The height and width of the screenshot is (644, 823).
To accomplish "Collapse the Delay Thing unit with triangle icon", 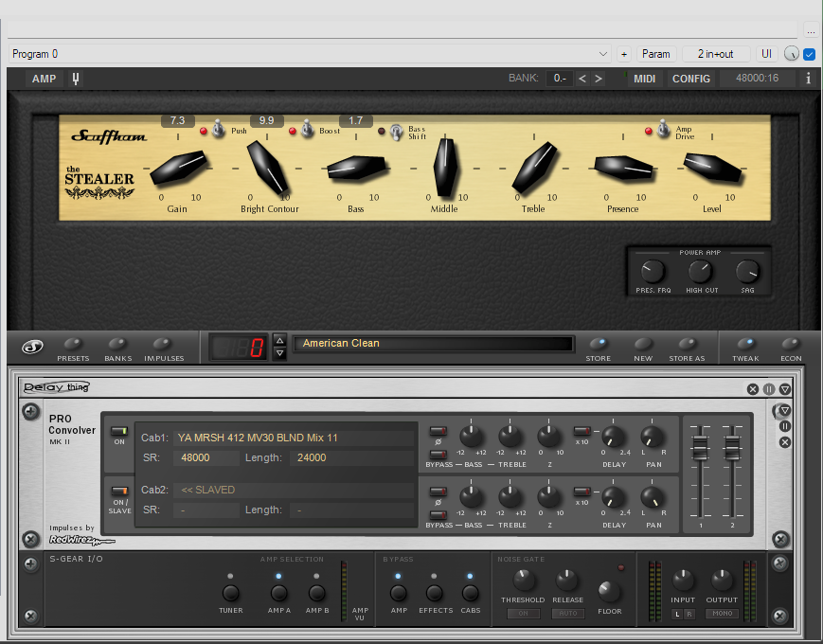I will pyautogui.click(x=785, y=389).
